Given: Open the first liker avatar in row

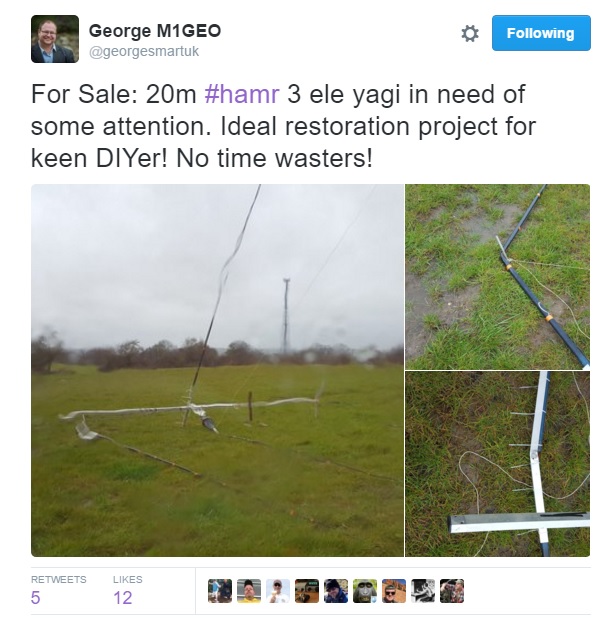Looking at the screenshot, I should pyautogui.click(x=220, y=591).
